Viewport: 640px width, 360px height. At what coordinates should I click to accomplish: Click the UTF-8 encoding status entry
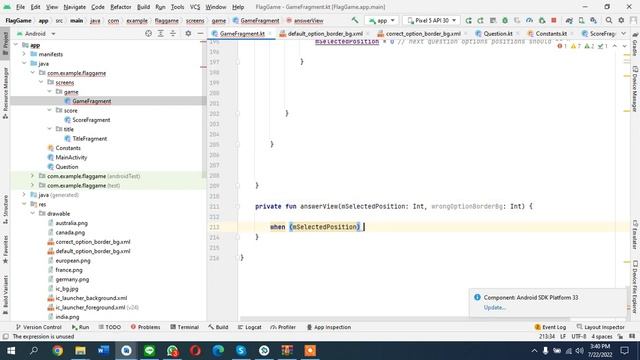tap(579, 336)
